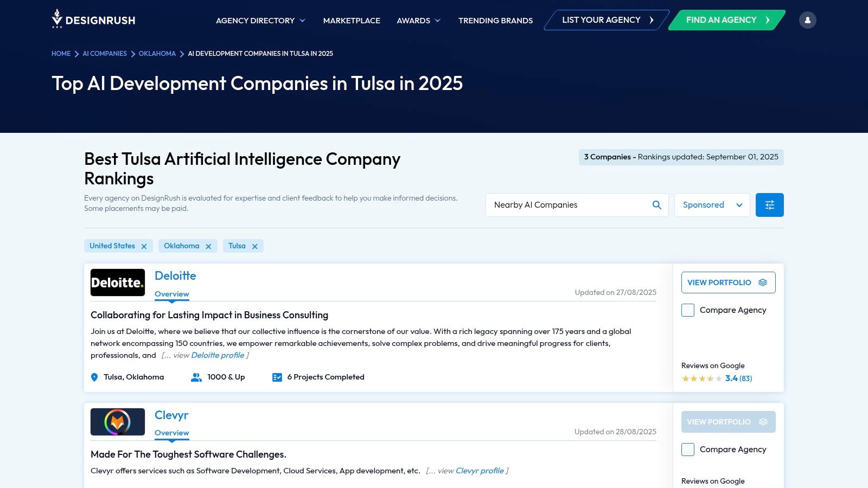Check Compare Agency box for Clevyr
This screenshot has height=488, width=868.
tap(688, 450)
